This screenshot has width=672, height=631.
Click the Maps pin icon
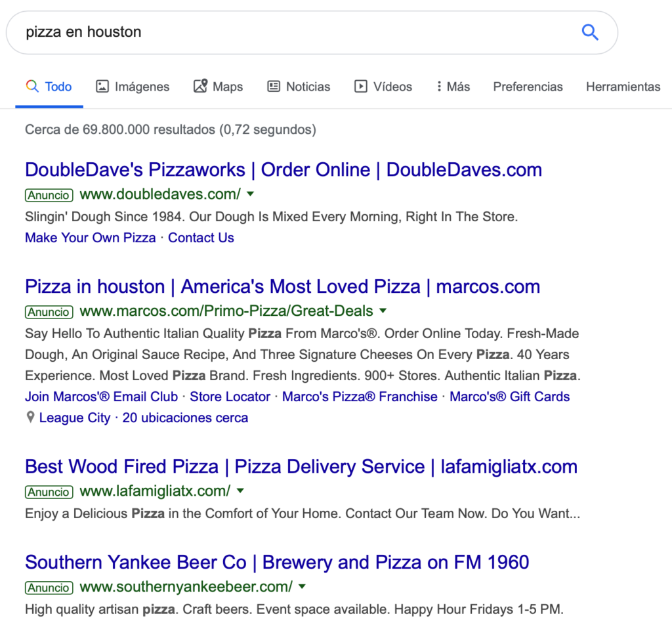200,86
